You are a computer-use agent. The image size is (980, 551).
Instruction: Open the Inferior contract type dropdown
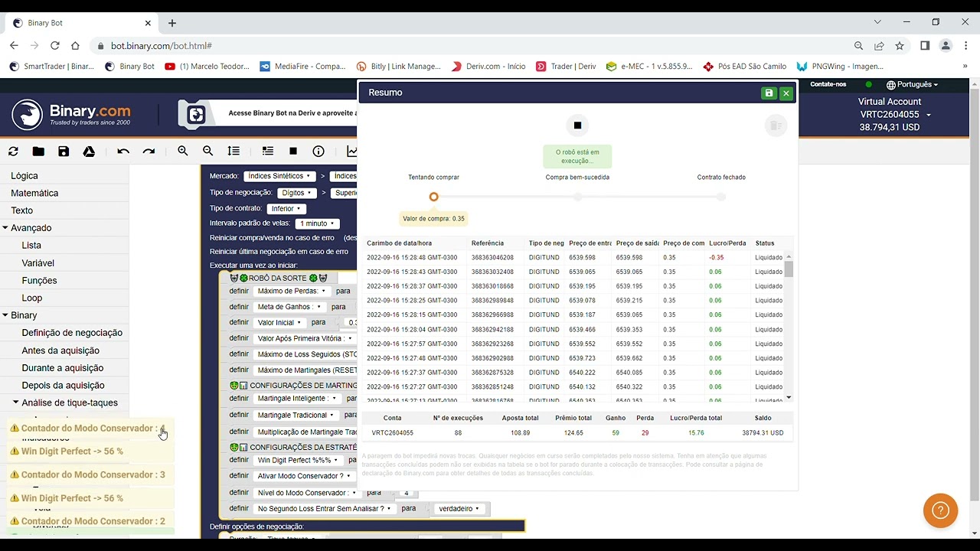tap(286, 208)
